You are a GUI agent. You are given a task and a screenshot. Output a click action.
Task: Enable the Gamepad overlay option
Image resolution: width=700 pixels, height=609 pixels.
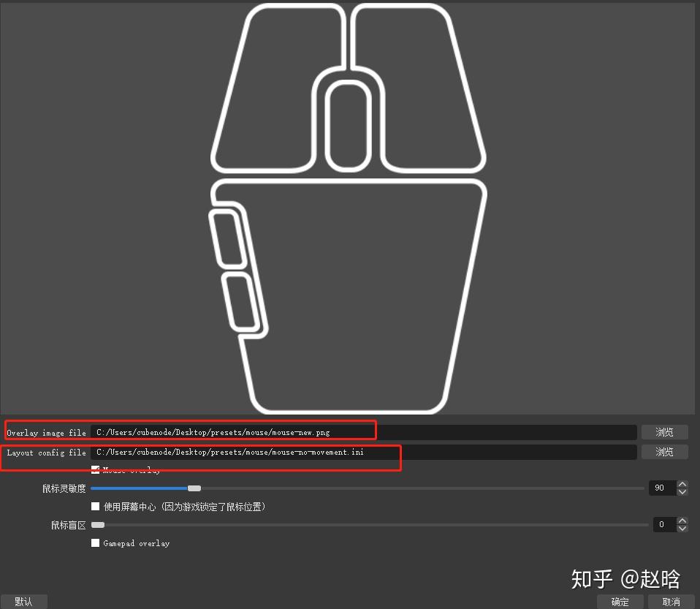pos(95,543)
